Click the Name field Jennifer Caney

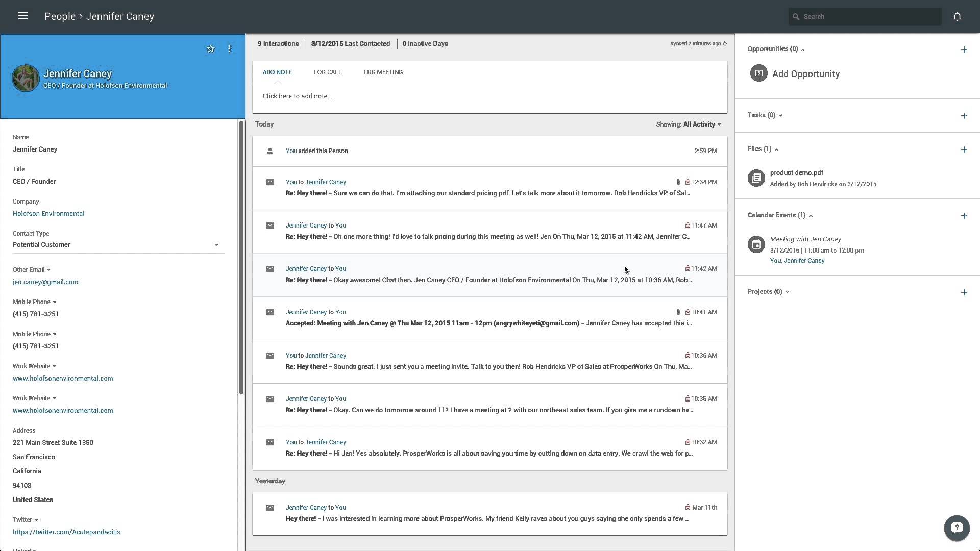click(x=35, y=149)
